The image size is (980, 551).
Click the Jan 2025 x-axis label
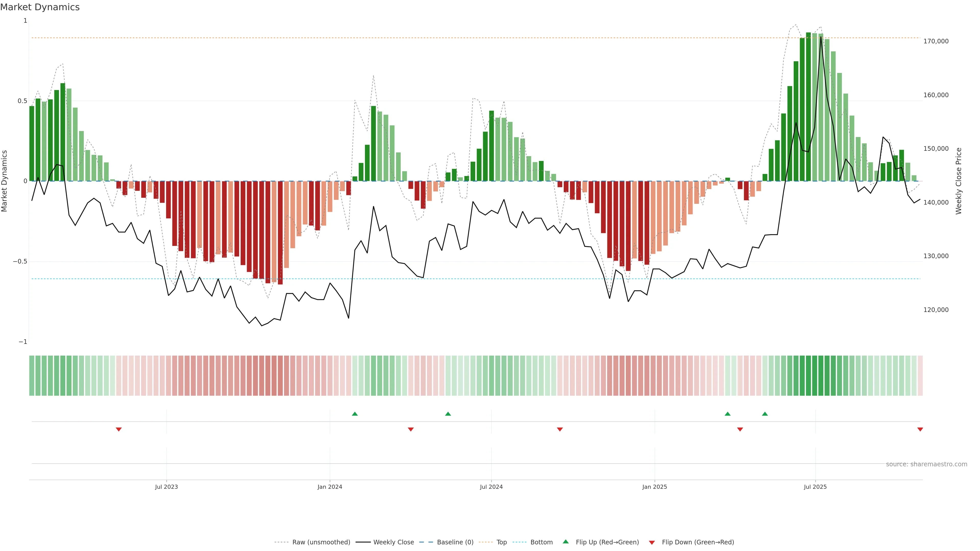point(654,487)
